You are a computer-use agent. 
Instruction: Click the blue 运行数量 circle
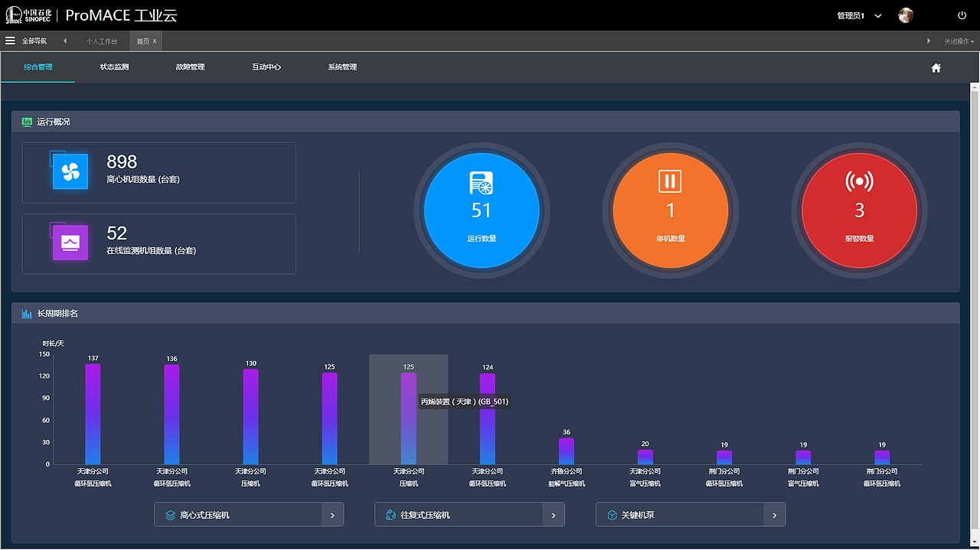click(x=482, y=210)
